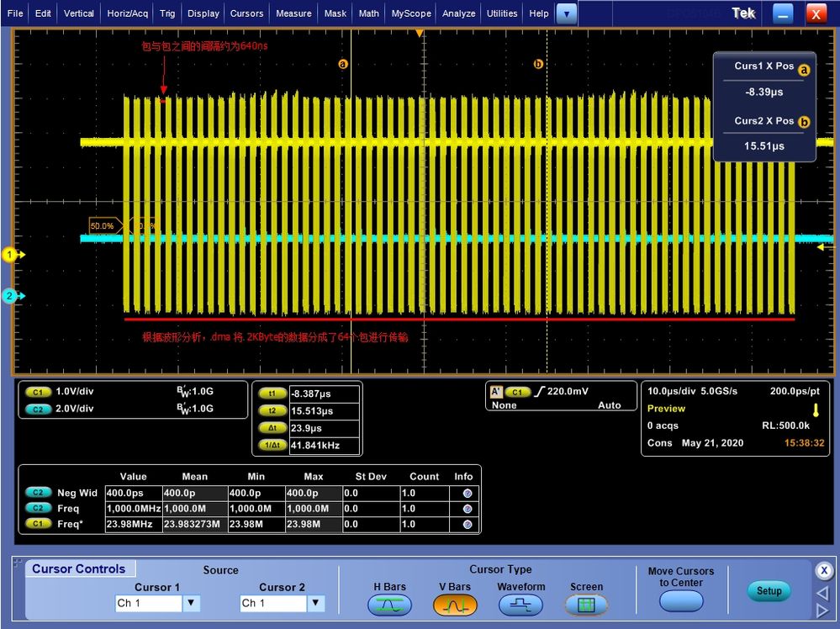Screen dimensions: 840x629
Task: Open the Display menu
Action: coord(203,13)
